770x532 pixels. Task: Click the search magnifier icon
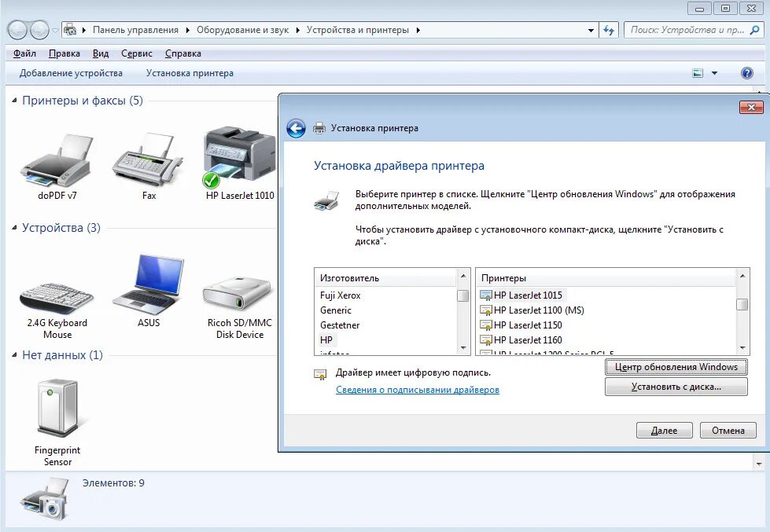[755, 30]
